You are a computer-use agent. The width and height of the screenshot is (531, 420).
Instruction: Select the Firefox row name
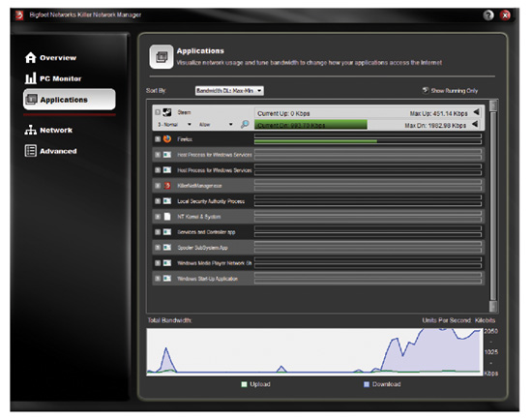coord(185,139)
